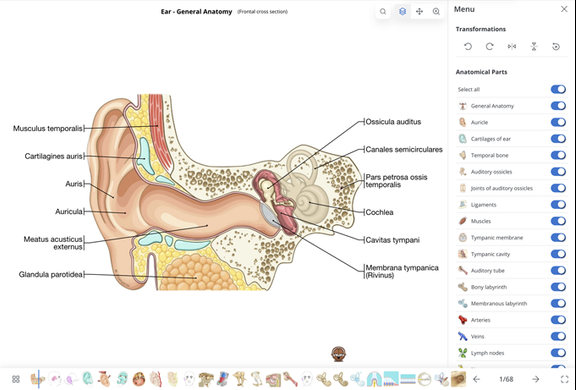Viewport: 576px width, 390px height.
Task: Flip the image vertically
Action: 534,47
